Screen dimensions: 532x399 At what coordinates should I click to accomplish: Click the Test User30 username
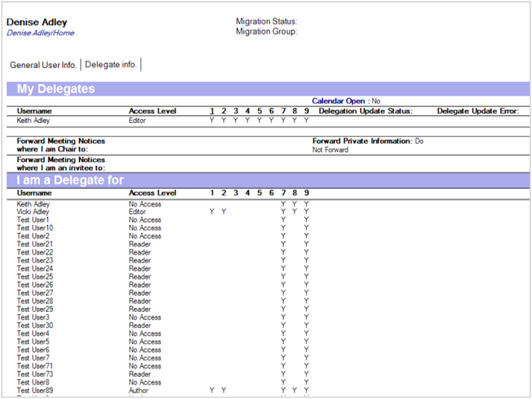tap(35, 325)
